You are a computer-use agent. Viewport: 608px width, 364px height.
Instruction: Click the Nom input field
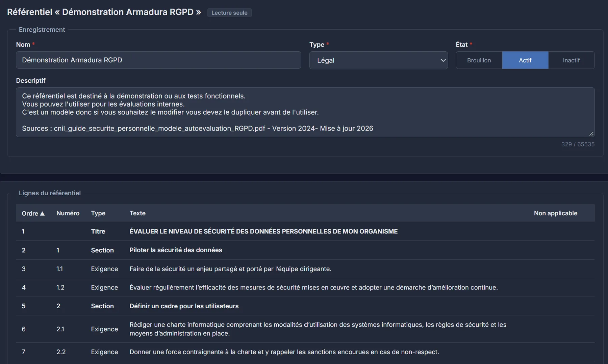[x=158, y=60]
